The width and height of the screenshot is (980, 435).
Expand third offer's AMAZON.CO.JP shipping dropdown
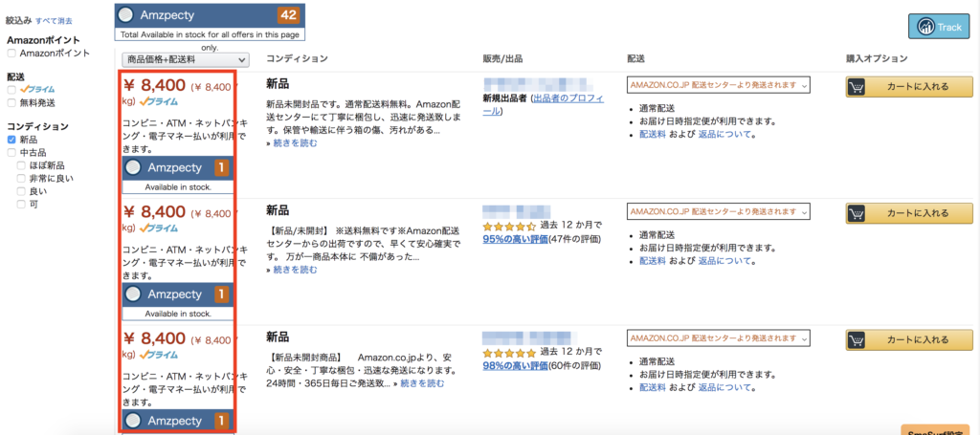tap(719, 337)
